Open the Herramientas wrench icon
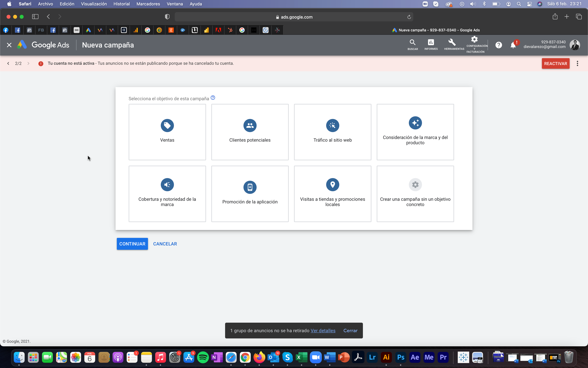Screen dimensions: 588x368 coord(454,45)
